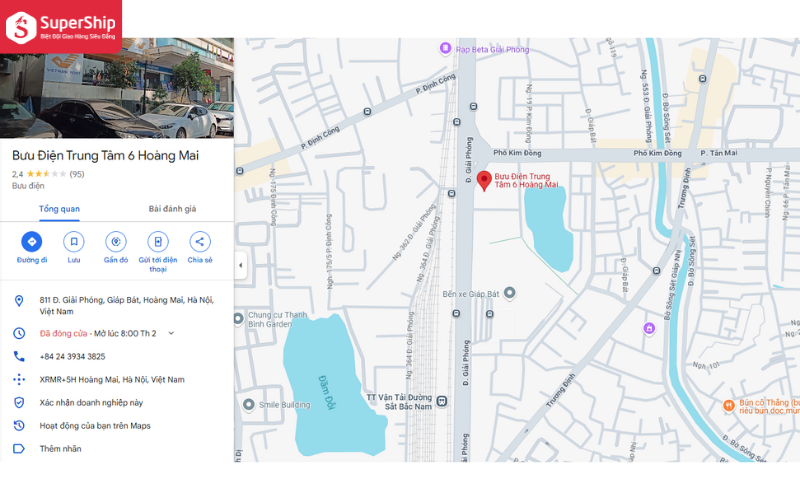Select Thêm nhãn option
This screenshot has height=500, width=800.
[60, 448]
